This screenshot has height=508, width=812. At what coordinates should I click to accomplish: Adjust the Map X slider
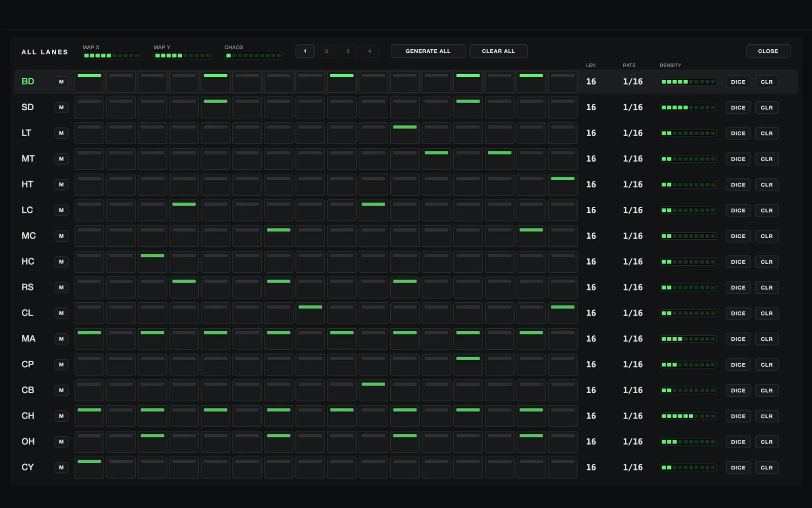pos(112,55)
